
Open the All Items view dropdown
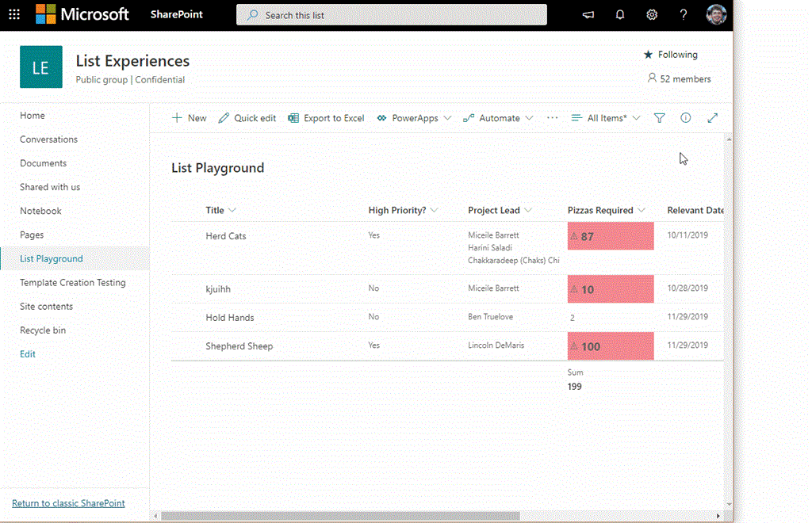(605, 117)
